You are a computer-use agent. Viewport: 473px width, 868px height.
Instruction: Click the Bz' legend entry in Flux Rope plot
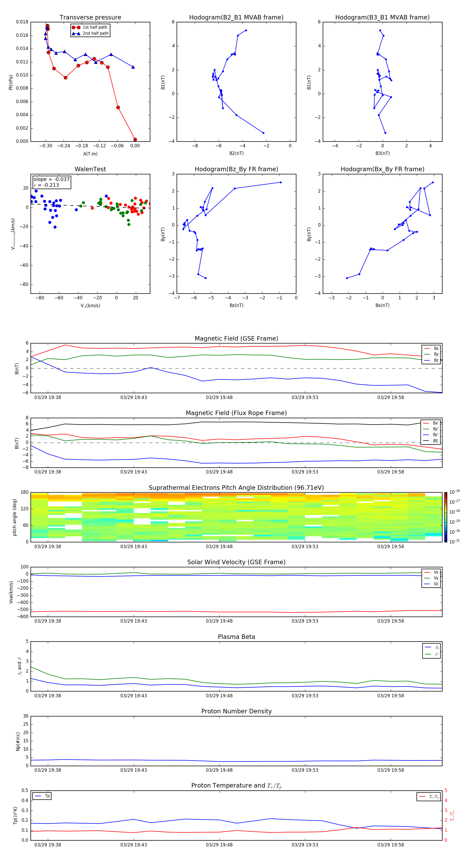[x=431, y=435]
